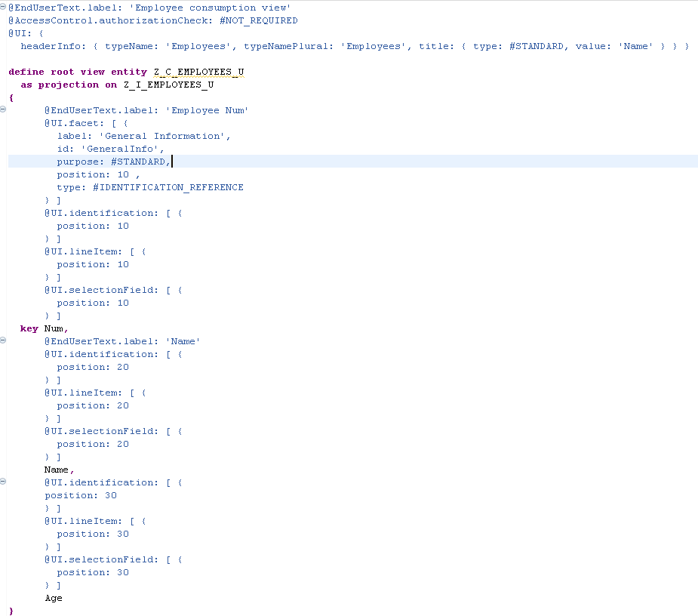Click the Z_C_EMPLOYEES_U entity name
The height and width of the screenshot is (616, 698).
199,72
